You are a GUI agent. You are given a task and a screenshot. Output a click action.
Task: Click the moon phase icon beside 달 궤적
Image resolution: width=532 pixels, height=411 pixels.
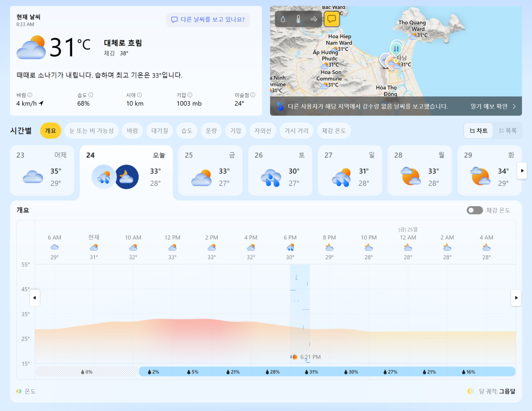[471, 391]
